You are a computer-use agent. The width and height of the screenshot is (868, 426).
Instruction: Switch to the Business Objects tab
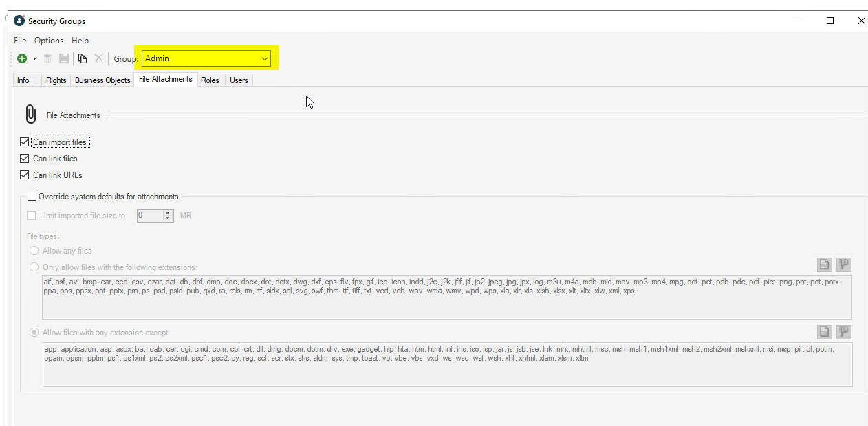[x=102, y=80]
